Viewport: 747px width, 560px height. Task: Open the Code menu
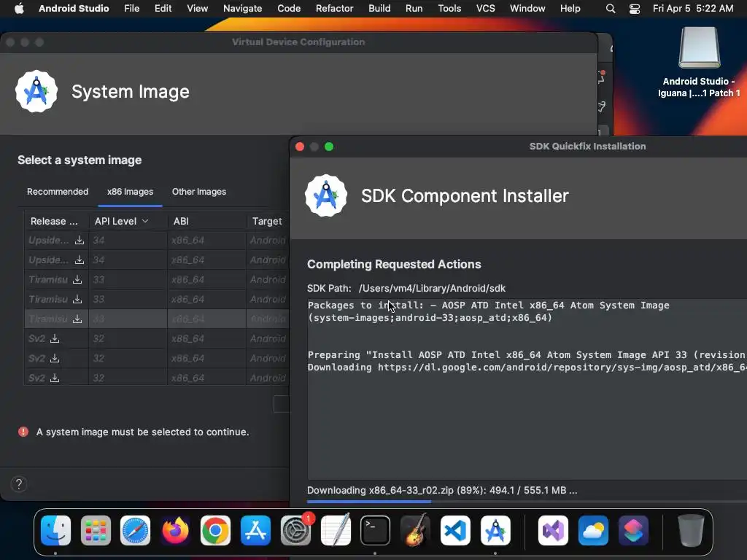(289, 9)
